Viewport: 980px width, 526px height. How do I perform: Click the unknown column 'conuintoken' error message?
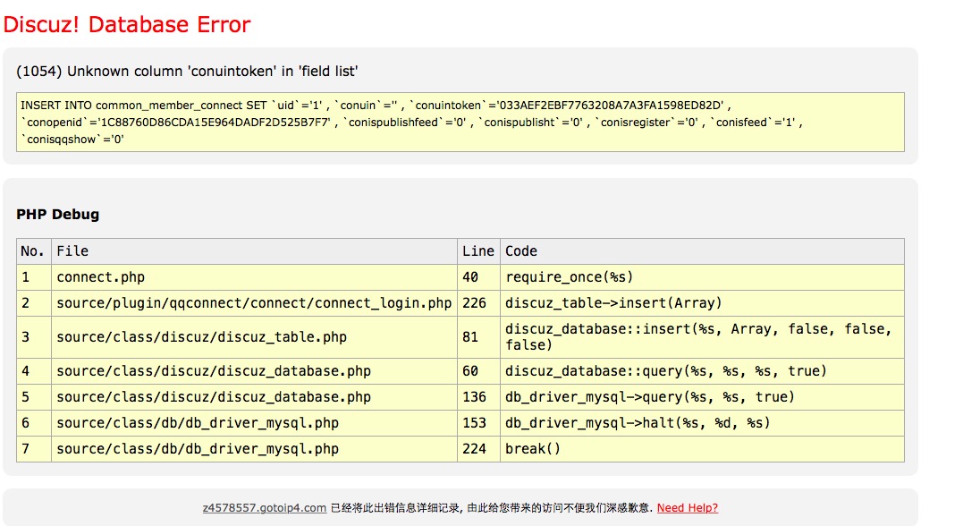[187, 71]
